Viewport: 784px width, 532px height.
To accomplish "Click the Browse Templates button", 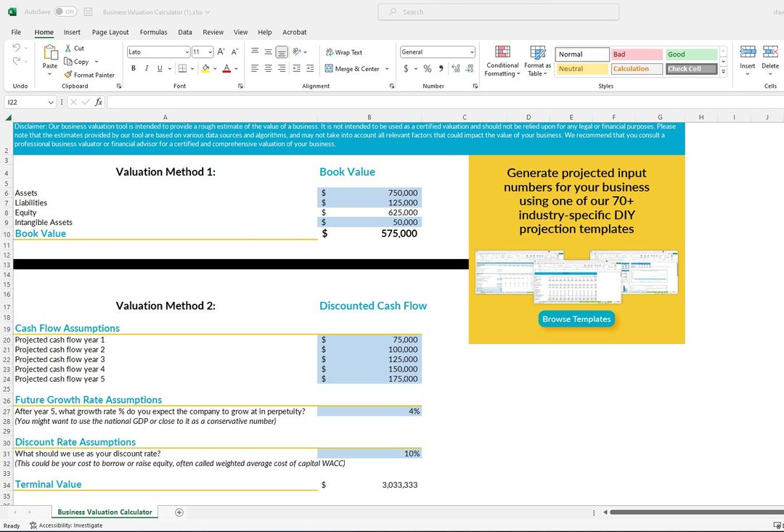I will (576, 319).
